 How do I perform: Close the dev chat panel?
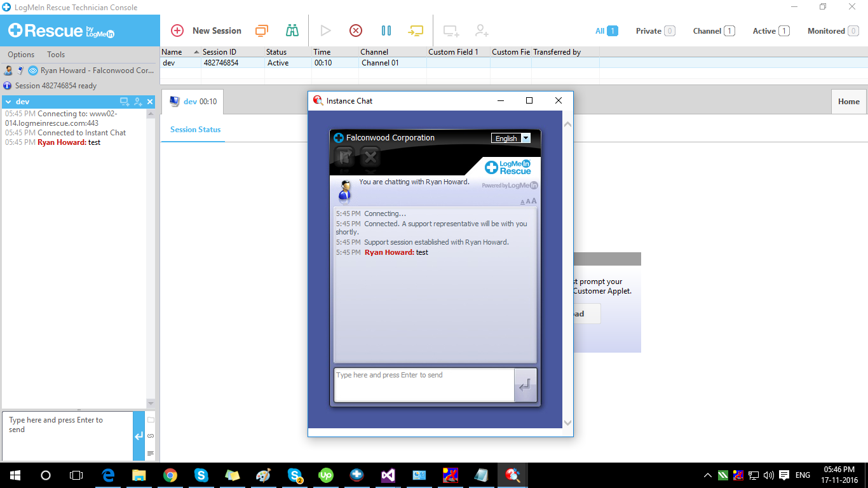(x=150, y=102)
